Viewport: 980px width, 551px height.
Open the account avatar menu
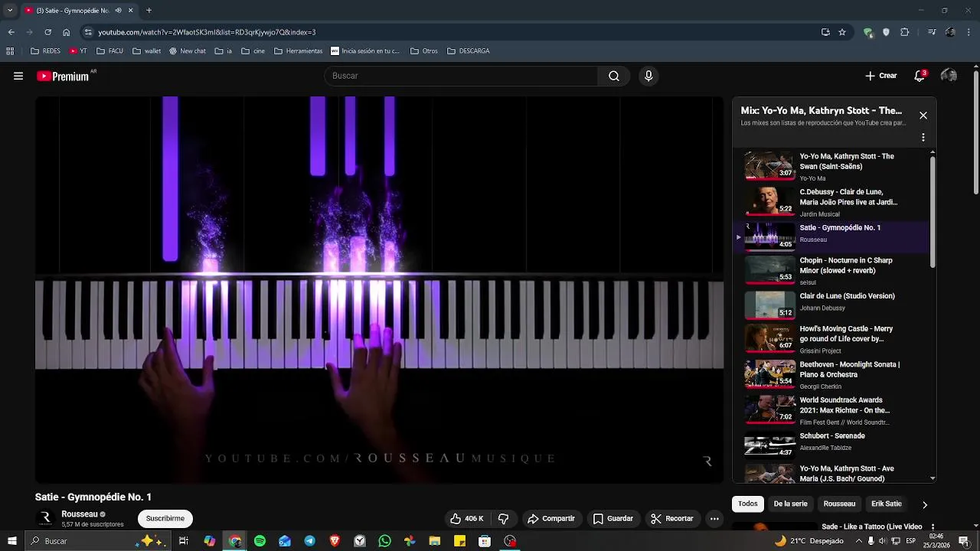point(949,76)
